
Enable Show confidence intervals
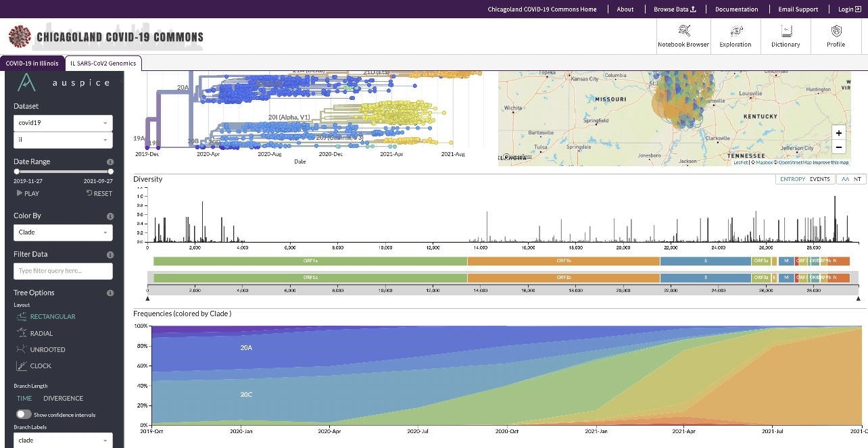[x=21, y=414]
